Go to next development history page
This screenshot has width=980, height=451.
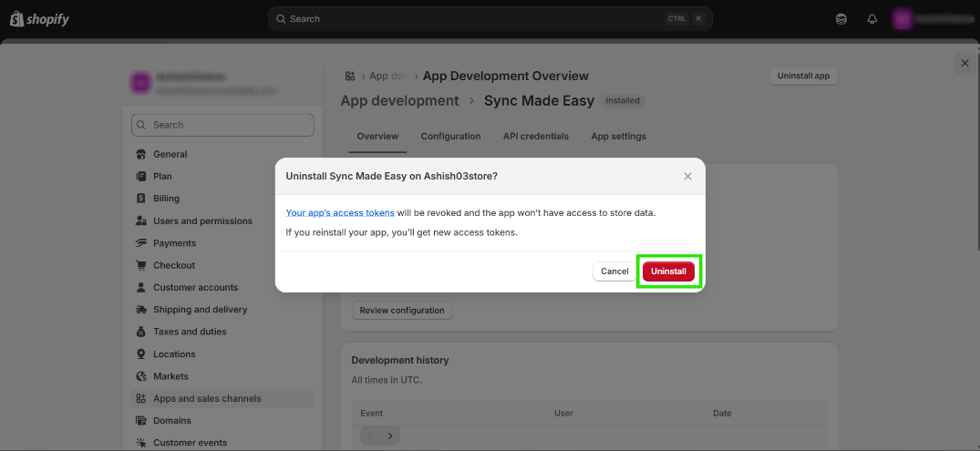390,436
